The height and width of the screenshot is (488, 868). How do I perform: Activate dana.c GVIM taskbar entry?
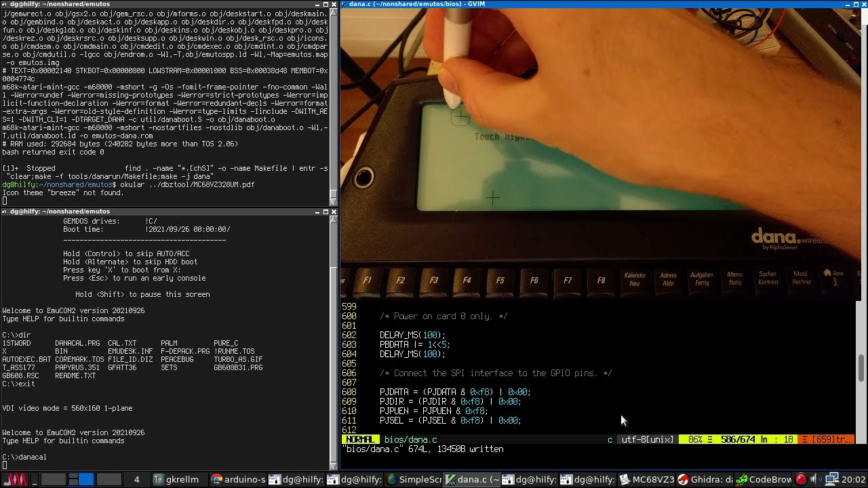(x=472, y=479)
